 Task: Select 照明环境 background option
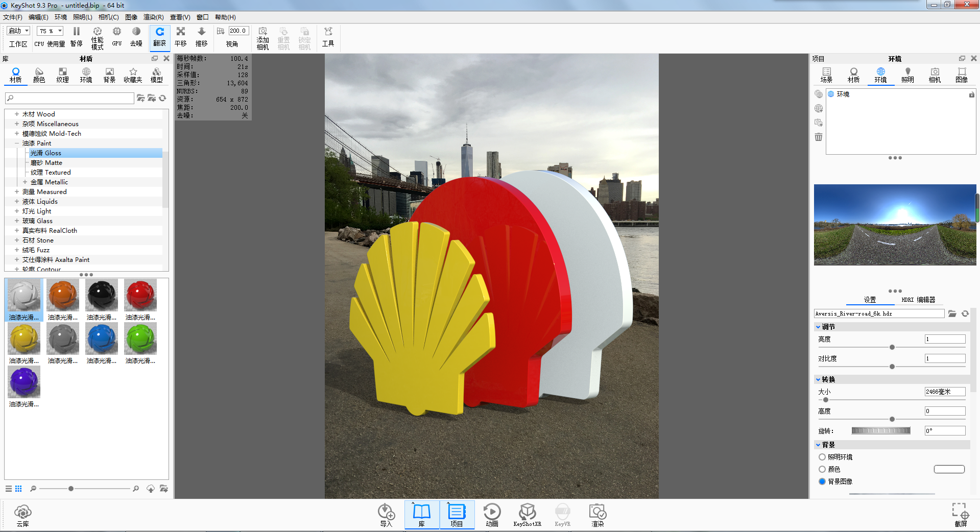pyautogui.click(x=822, y=457)
